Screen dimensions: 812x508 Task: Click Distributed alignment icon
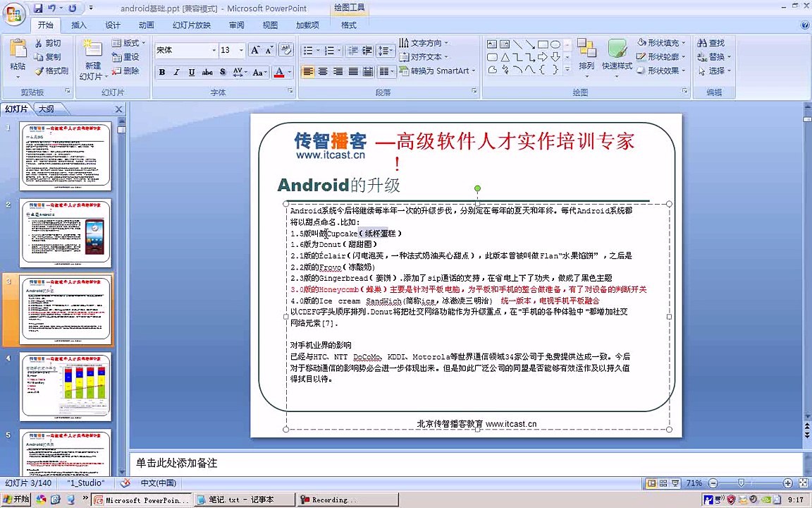coord(368,71)
